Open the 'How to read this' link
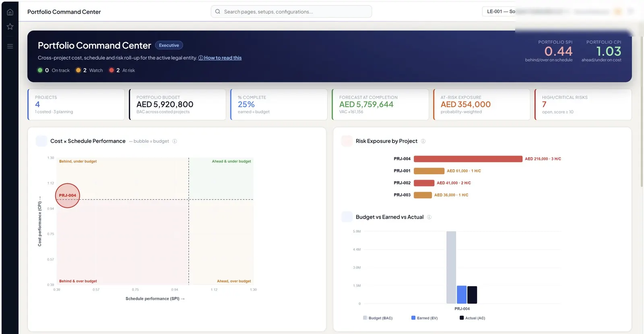Viewport: 644px width, 334px height. click(220, 58)
